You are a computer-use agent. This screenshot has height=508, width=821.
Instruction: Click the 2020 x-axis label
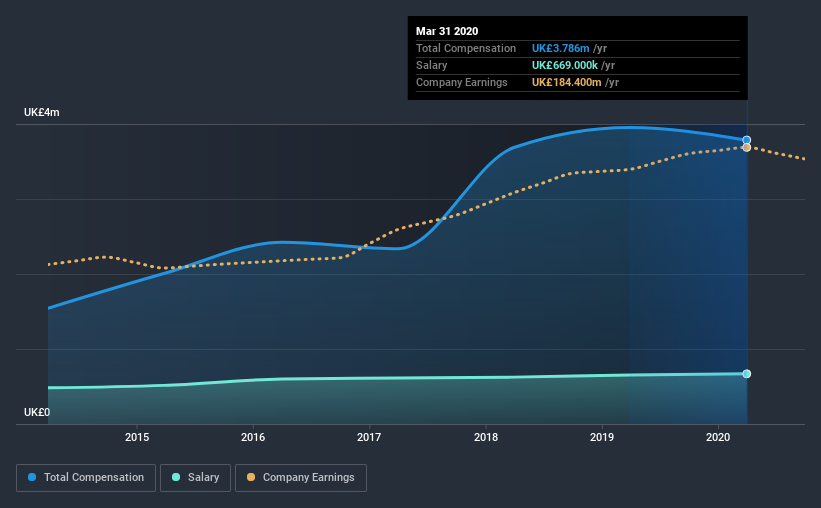pyautogui.click(x=718, y=437)
